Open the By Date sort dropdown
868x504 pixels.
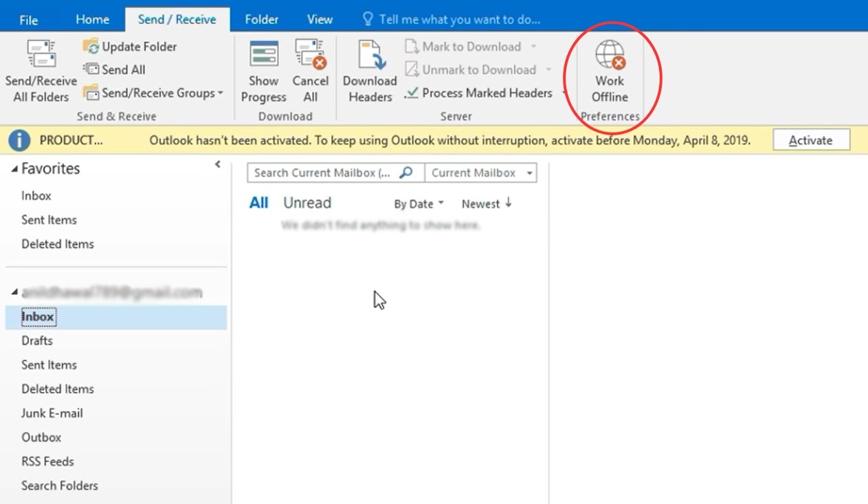[419, 204]
